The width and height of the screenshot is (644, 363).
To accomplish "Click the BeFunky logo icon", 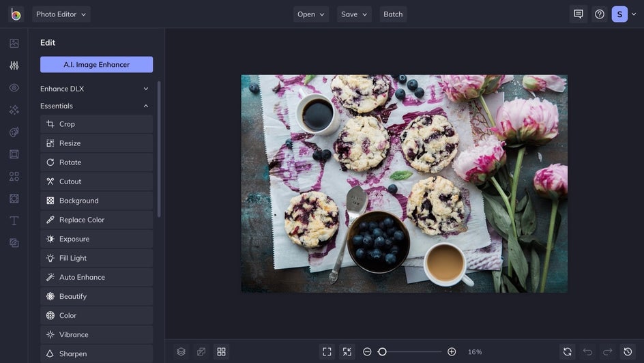I will 16,14.
